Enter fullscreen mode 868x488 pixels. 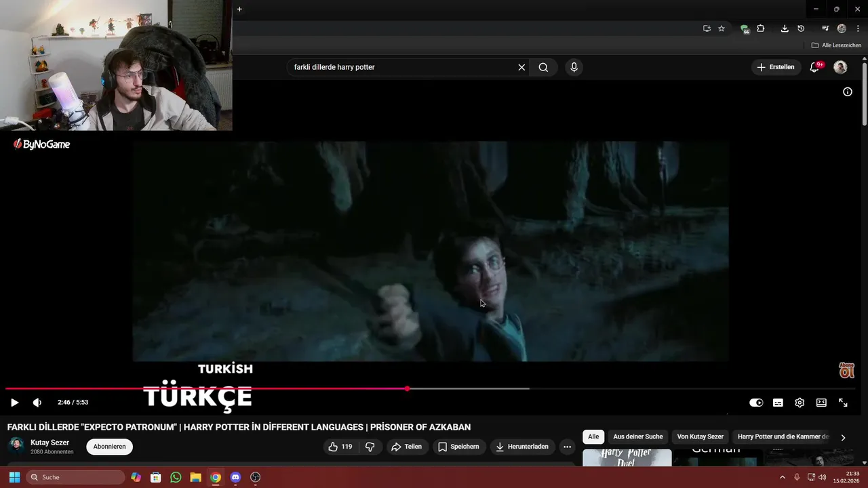[x=843, y=403]
